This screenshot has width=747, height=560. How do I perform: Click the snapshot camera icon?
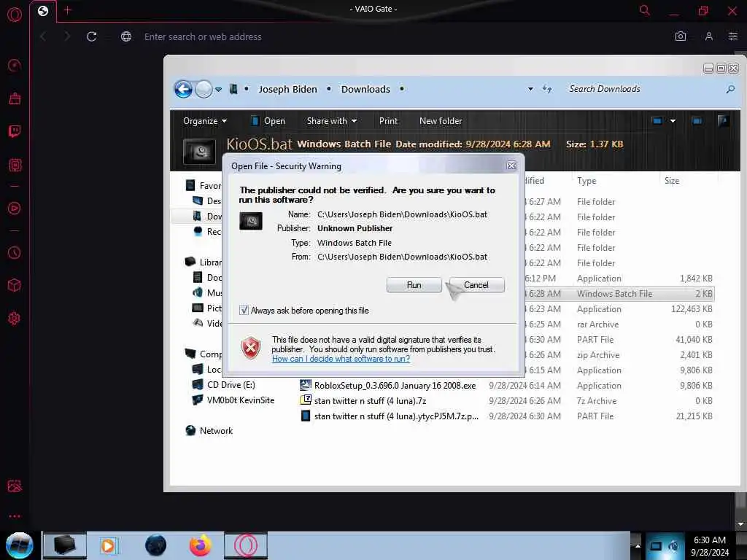point(681,36)
